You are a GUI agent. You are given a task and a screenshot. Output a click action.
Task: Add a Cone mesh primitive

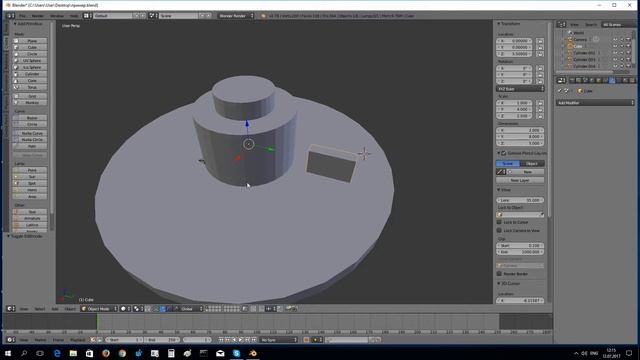coord(30,81)
